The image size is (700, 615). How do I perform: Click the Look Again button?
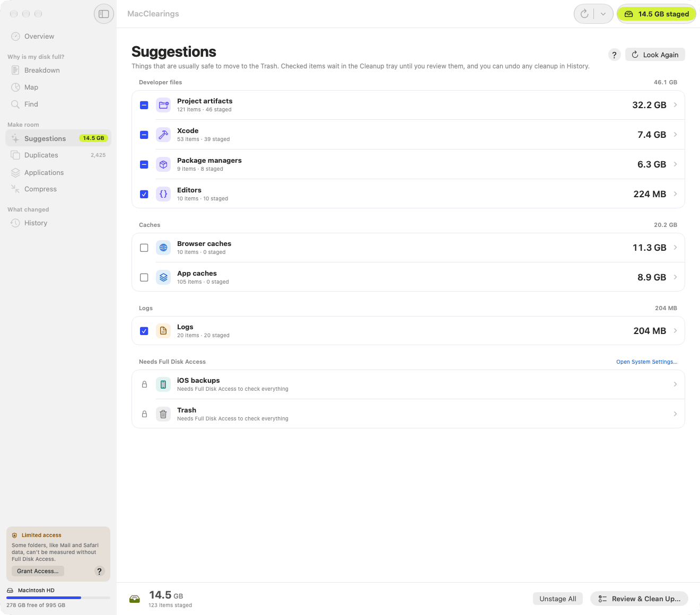(x=655, y=55)
